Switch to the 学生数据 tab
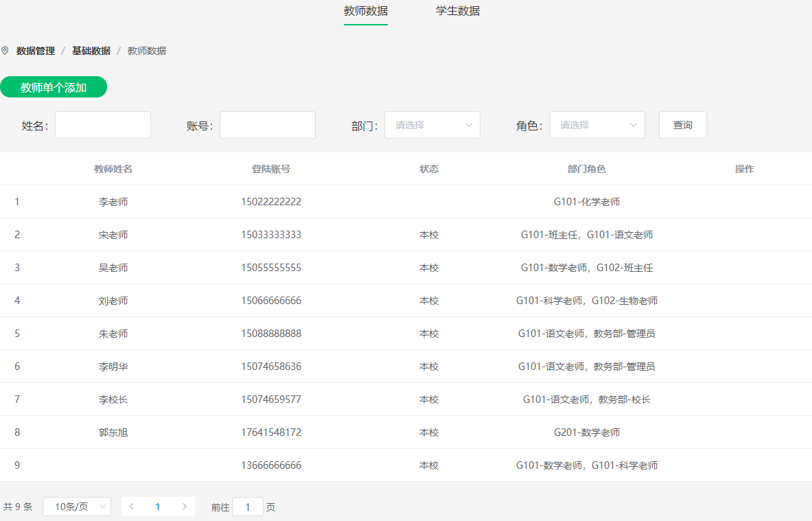This screenshot has height=521, width=812. pos(458,11)
